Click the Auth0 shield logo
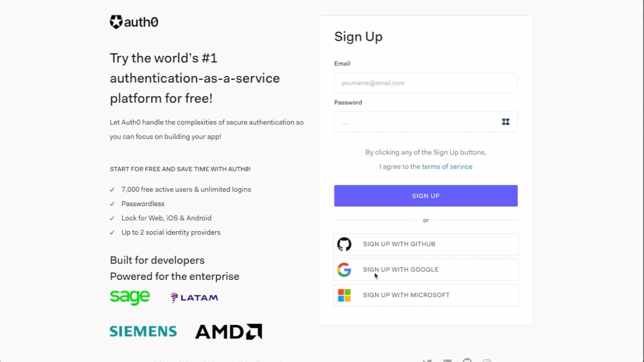The width and height of the screenshot is (644, 362). pyautogui.click(x=116, y=22)
